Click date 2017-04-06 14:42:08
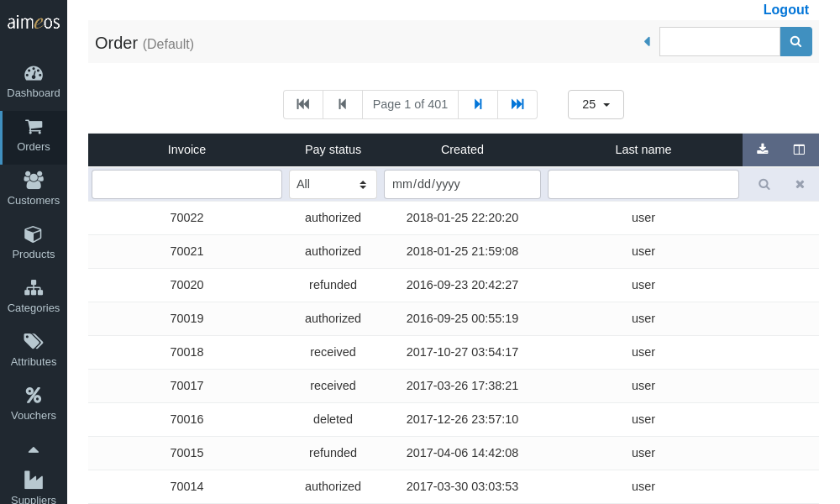Image resolution: width=840 pixels, height=504 pixels. [x=462, y=453]
